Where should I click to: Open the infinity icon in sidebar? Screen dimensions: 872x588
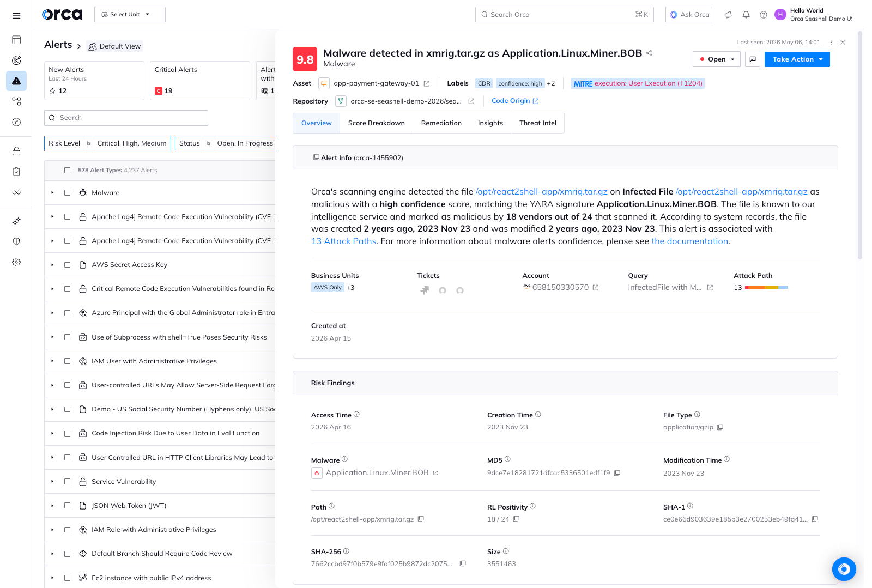pyautogui.click(x=16, y=192)
